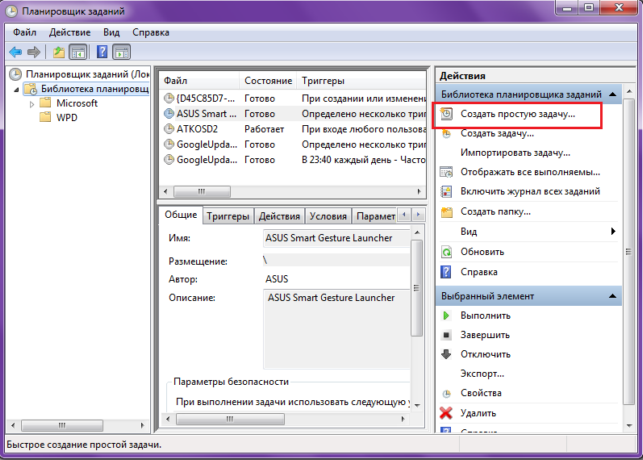This screenshot has width=643, height=460.
Task: Open the Файл menu
Action: tap(25, 32)
